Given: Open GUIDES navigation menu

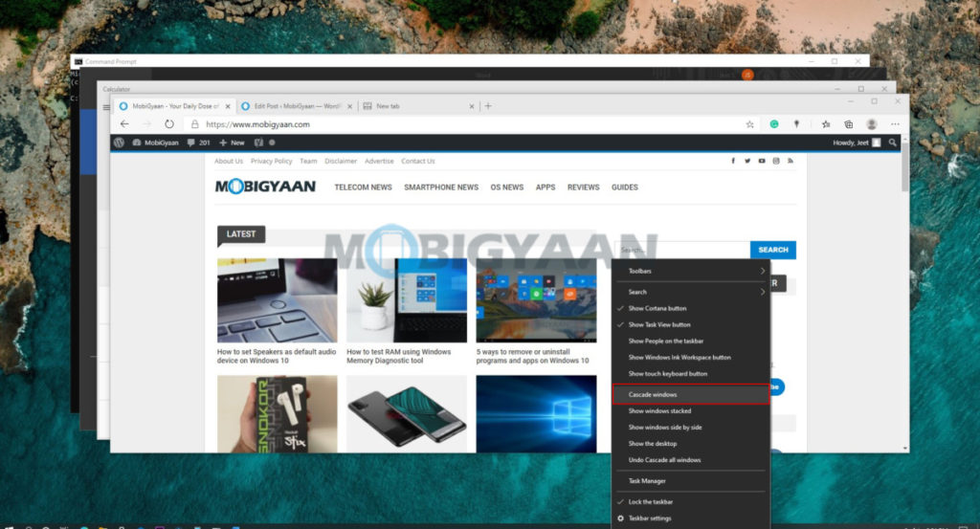Looking at the screenshot, I should (x=624, y=187).
